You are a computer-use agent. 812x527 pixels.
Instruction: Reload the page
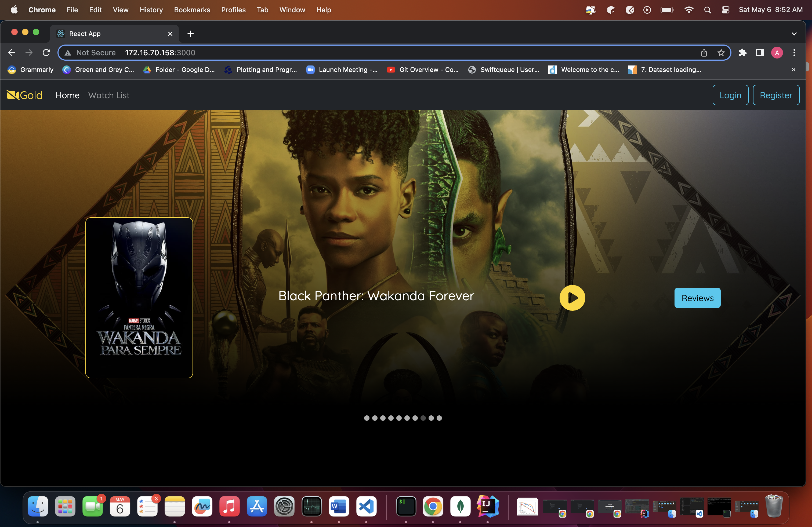tap(46, 53)
